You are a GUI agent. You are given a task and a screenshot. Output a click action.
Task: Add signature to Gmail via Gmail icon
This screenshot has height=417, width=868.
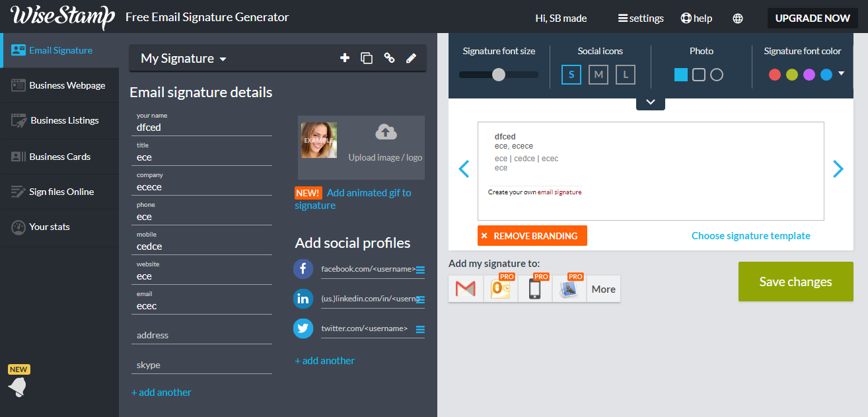466,289
